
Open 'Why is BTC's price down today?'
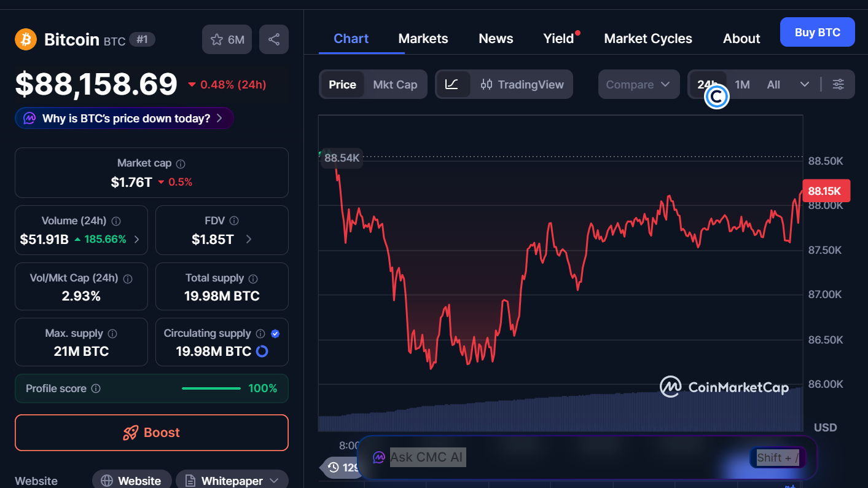124,119
